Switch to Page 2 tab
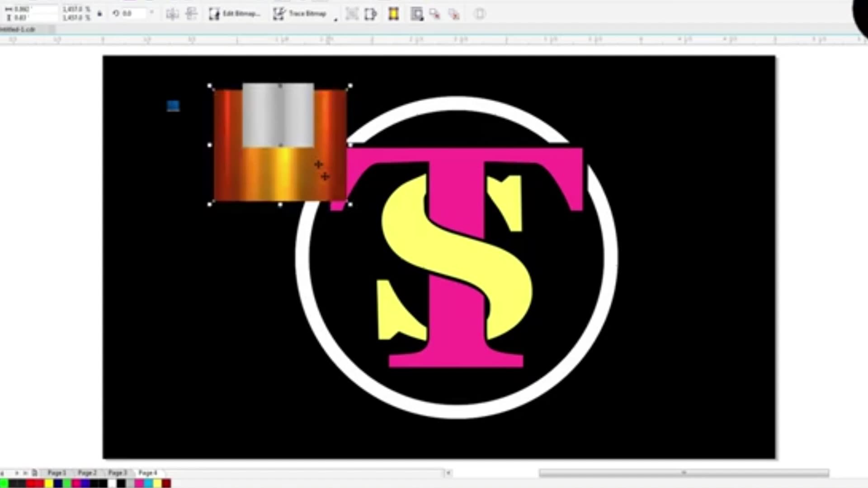The height and width of the screenshot is (488, 868). [x=87, y=473]
